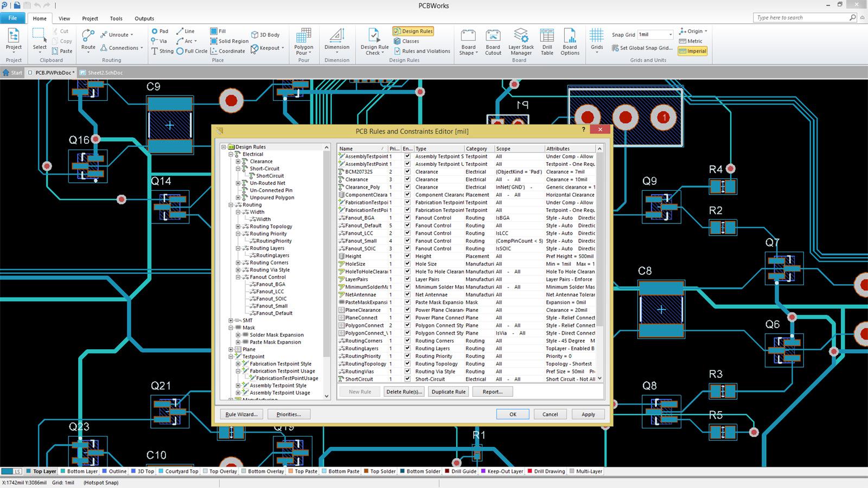Place a 3D Body
This screenshot has width=868, height=488.
(x=266, y=34)
